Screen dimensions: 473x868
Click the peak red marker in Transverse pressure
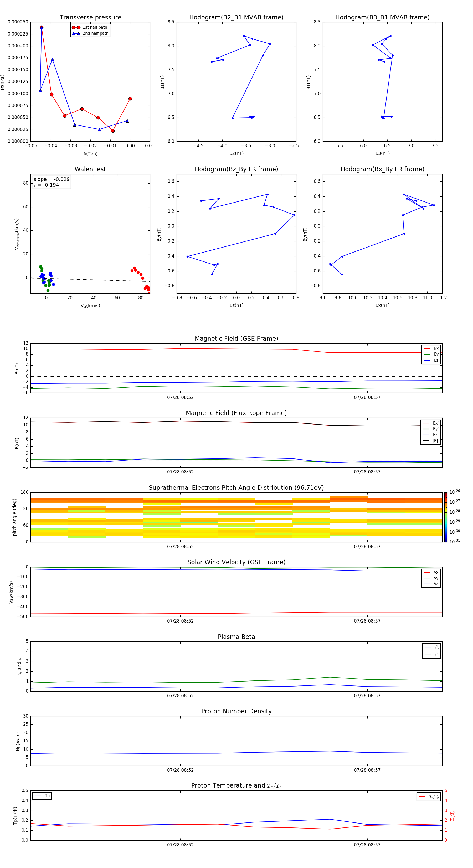[42, 27]
